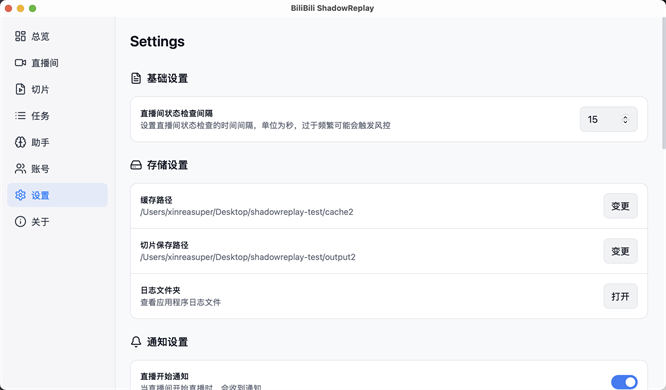Viewport: 666px width, 390px height.
Task: Click the 通知设置 section heading
Action: pos(167,342)
